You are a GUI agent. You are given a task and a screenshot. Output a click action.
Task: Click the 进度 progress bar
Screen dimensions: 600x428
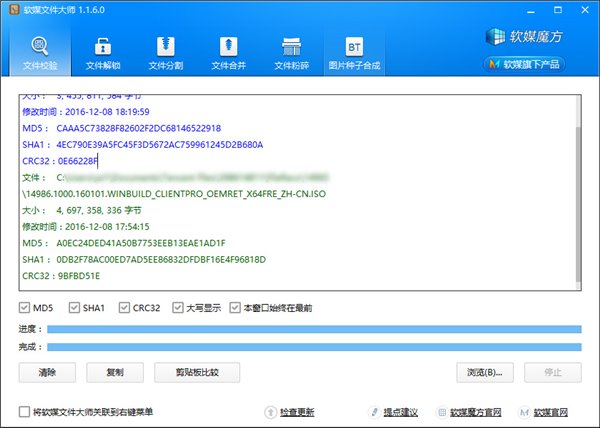tap(314, 329)
